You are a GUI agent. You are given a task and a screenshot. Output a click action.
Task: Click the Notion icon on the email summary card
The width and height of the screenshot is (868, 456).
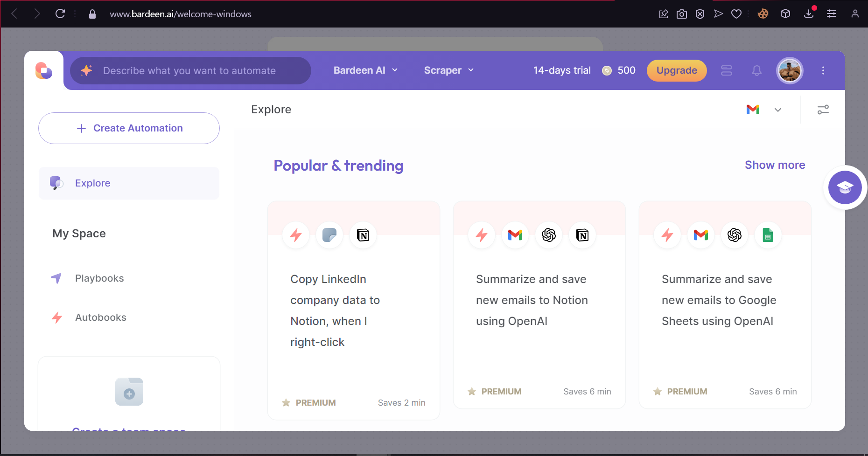[582, 235]
